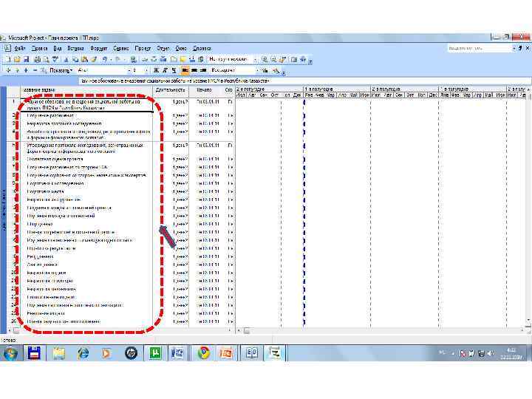Split the selected task
The height and width of the screenshot is (399, 532).
[x=163, y=59]
